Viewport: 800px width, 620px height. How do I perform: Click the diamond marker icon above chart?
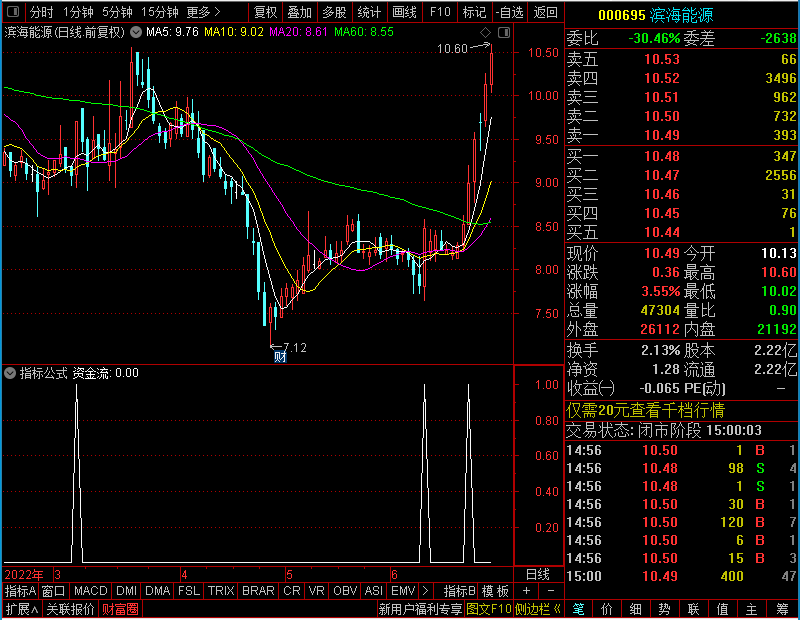coord(485,33)
